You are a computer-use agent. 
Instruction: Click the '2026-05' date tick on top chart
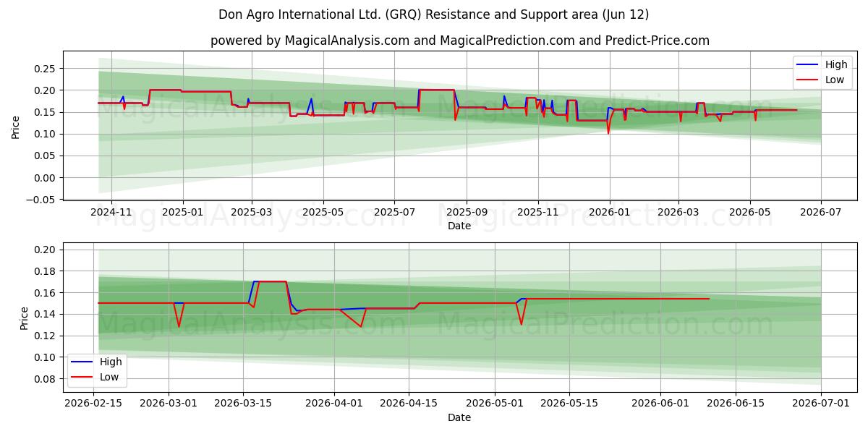click(x=749, y=211)
